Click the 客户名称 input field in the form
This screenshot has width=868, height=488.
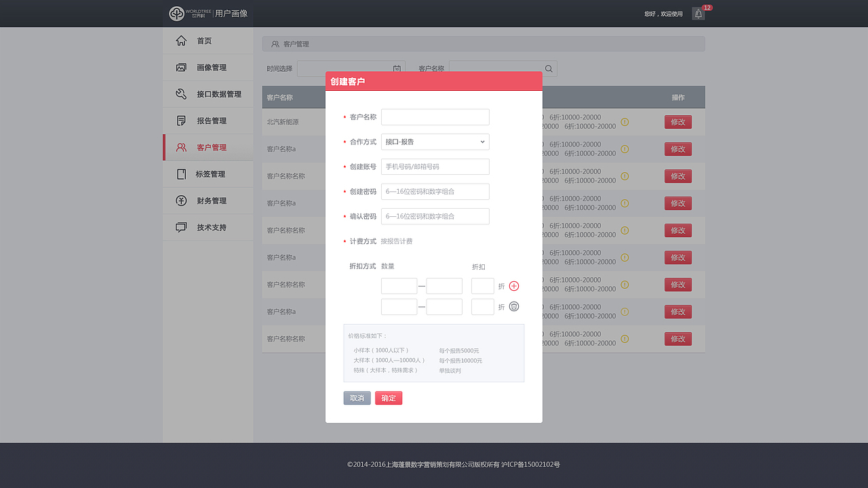pos(435,117)
